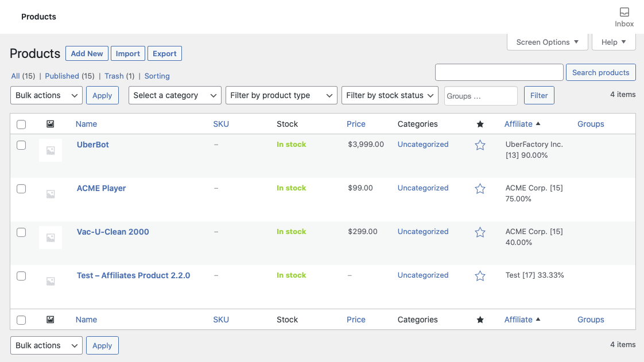The height and width of the screenshot is (362, 644).
Task: Open Filter by product type dropdown
Action: click(x=281, y=95)
